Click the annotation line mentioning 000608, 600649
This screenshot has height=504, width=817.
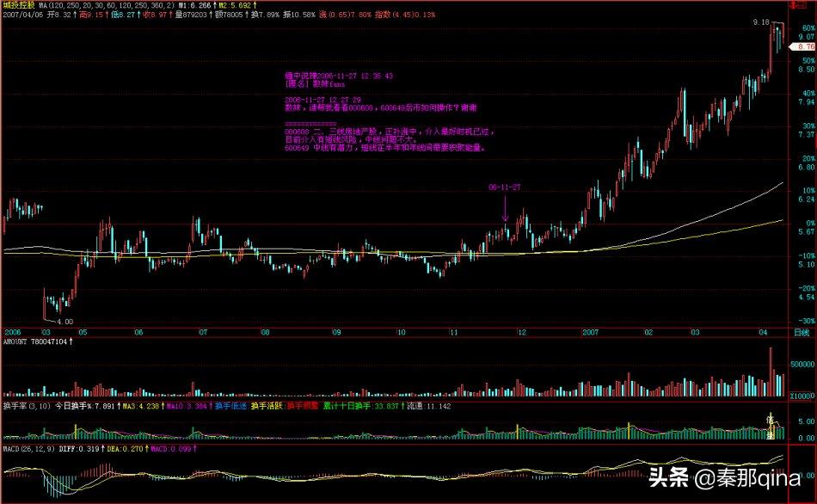point(380,108)
